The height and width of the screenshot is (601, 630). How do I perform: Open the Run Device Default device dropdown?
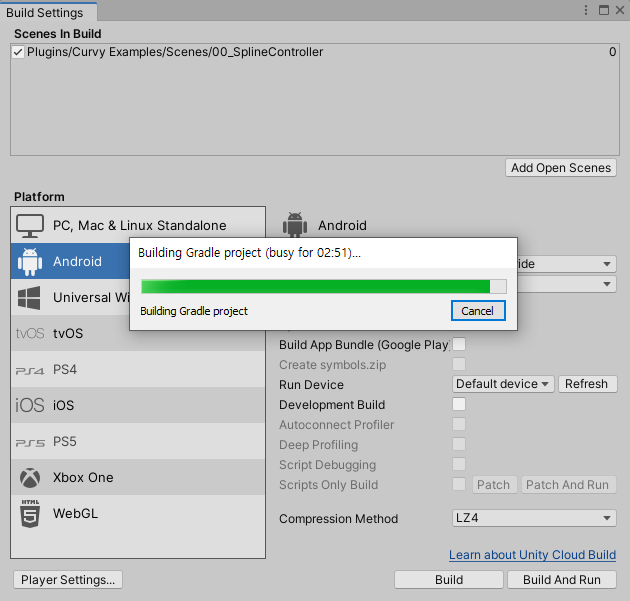pyautogui.click(x=503, y=384)
